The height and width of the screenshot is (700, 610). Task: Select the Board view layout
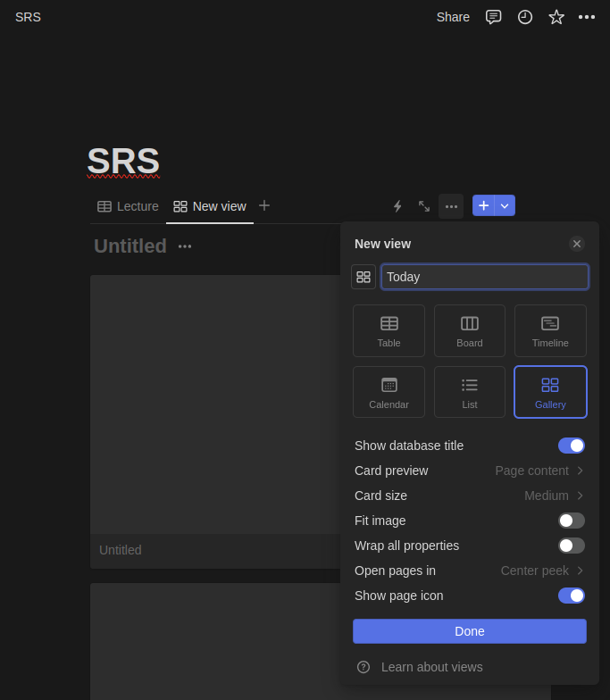coord(470,330)
